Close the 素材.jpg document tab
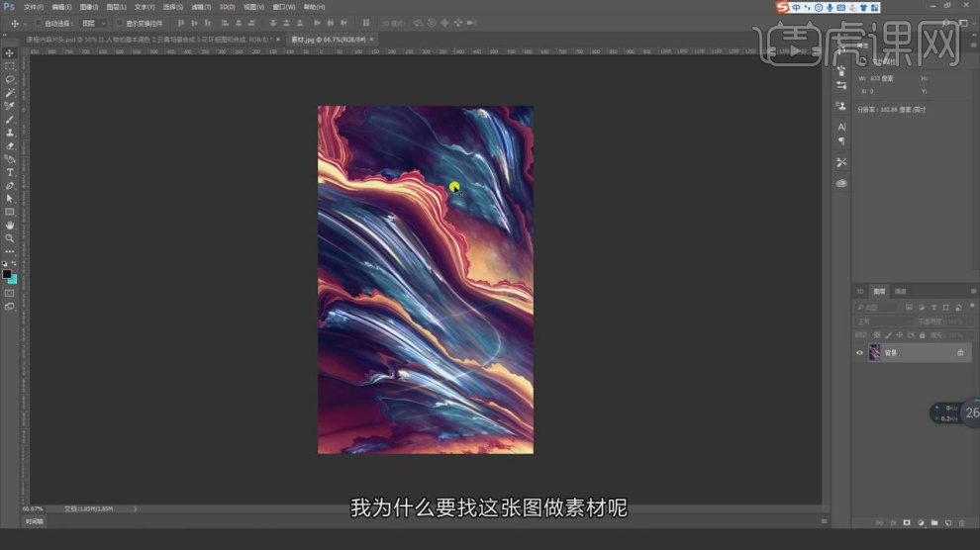This screenshot has width=980, height=550. pos(372,40)
